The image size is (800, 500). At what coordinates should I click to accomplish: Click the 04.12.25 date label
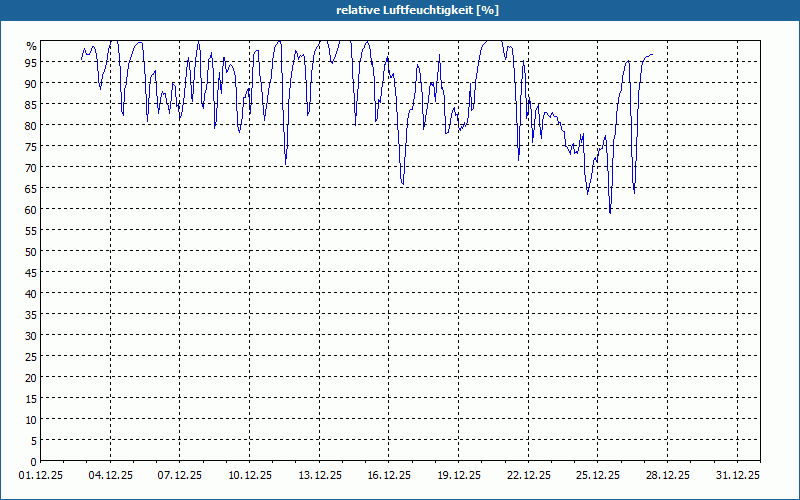tap(110, 475)
